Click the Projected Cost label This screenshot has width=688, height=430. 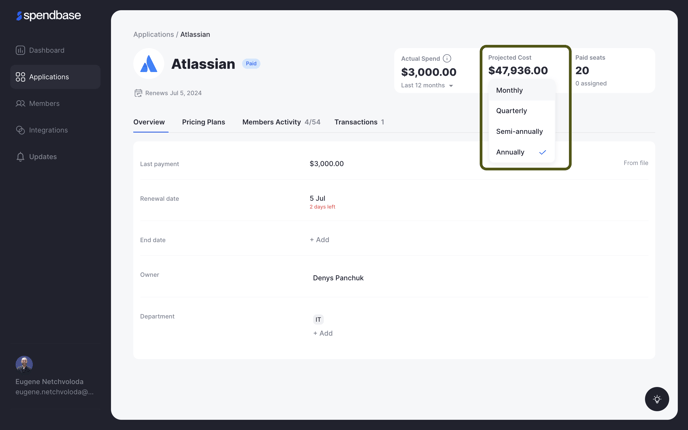coord(510,57)
